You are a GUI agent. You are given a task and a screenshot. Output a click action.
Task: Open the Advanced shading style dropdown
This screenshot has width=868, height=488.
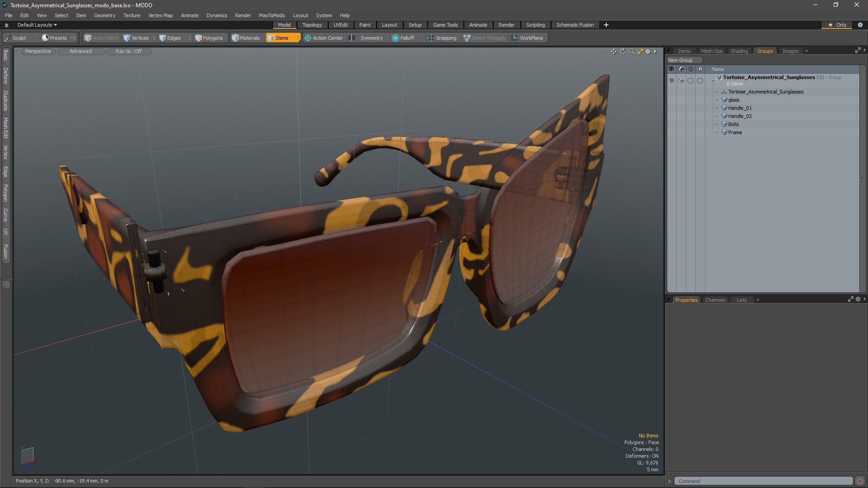[x=80, y=52]
